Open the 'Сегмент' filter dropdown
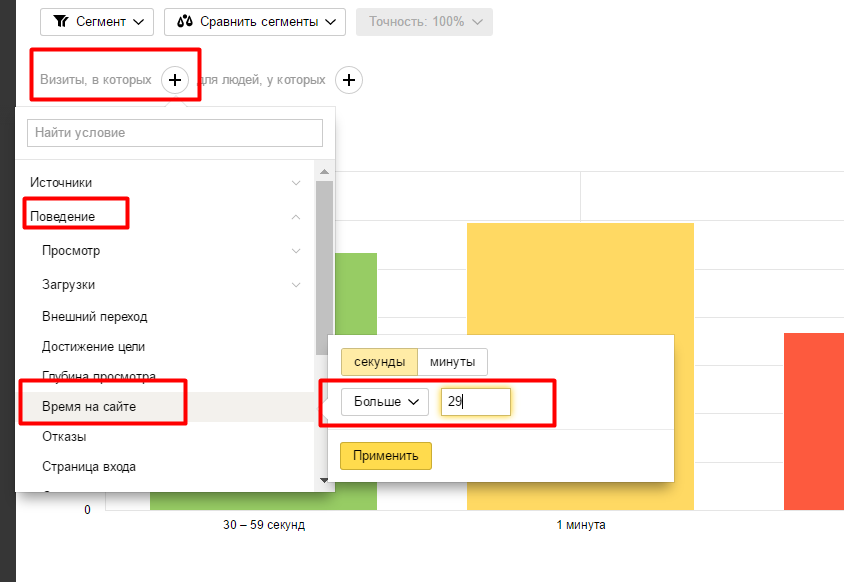The image size is (844, 582). [x=97, y=21]
